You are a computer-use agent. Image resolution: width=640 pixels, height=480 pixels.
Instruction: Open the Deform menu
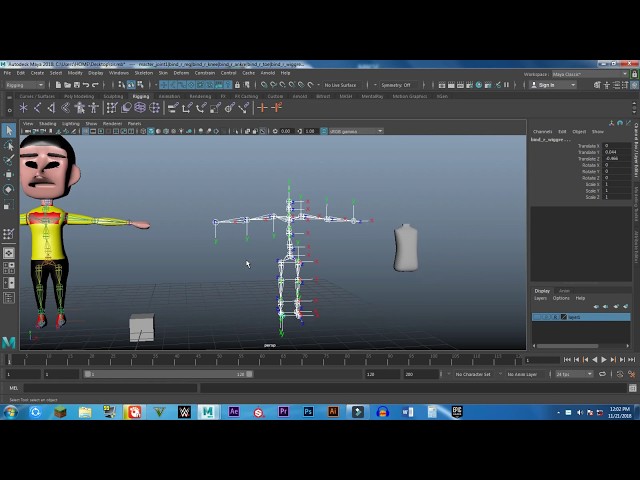point(181,73)
